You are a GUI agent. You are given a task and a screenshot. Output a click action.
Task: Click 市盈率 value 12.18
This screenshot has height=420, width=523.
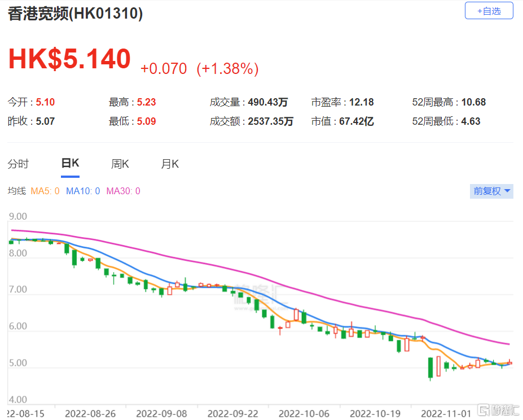(x=361, y=102)
